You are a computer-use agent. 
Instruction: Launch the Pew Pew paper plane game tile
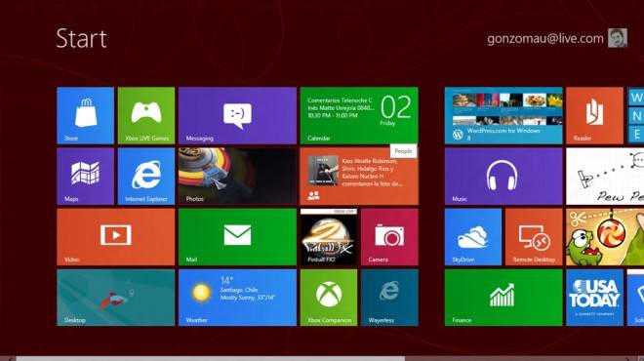[605, 177]
